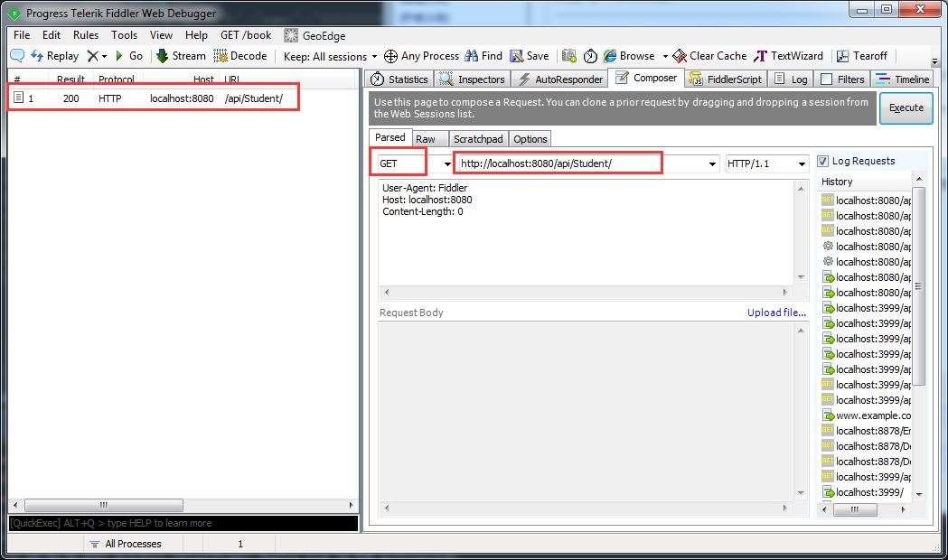Click the GET /book menu item

click(246, 35)
